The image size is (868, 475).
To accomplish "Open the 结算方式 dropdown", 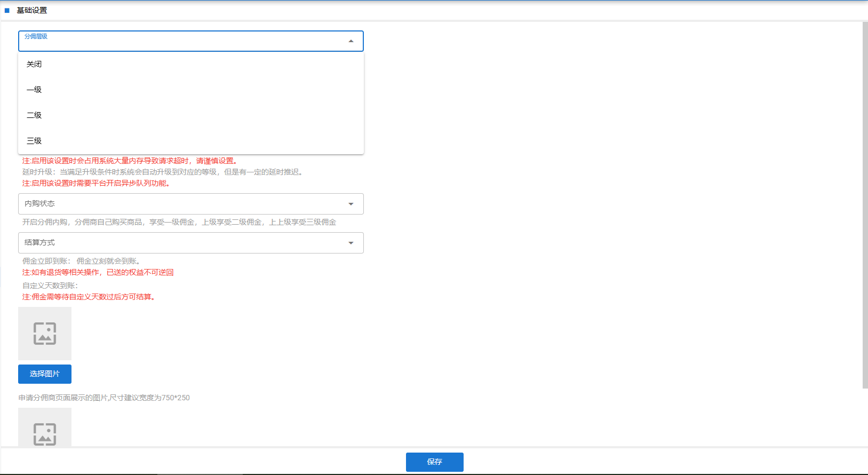I will [191, 243].
